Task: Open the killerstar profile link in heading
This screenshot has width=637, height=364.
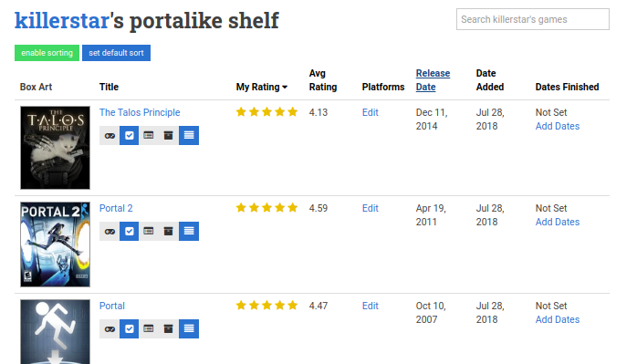Action: (x=62, y=20)
